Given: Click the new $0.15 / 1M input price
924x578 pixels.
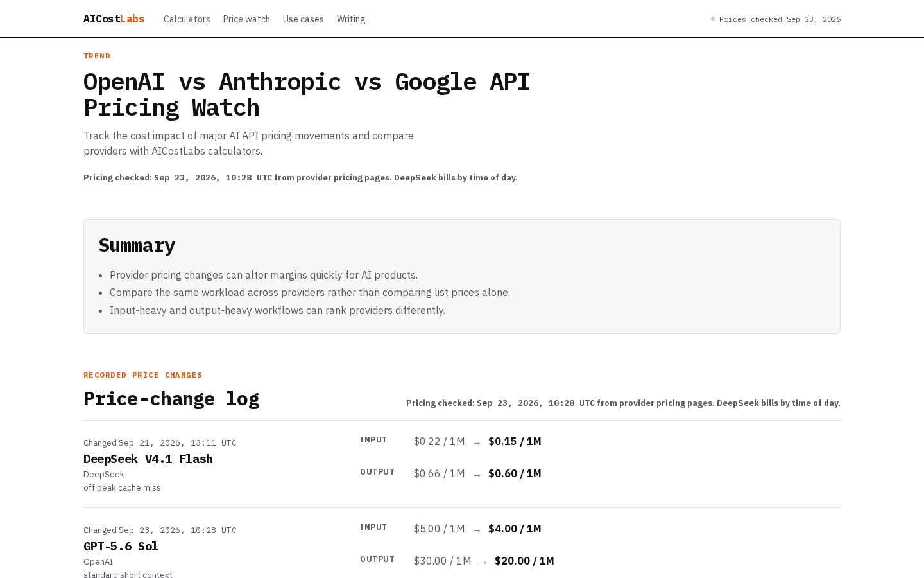Looking at the screenshot, I should (x=515, y=441).
